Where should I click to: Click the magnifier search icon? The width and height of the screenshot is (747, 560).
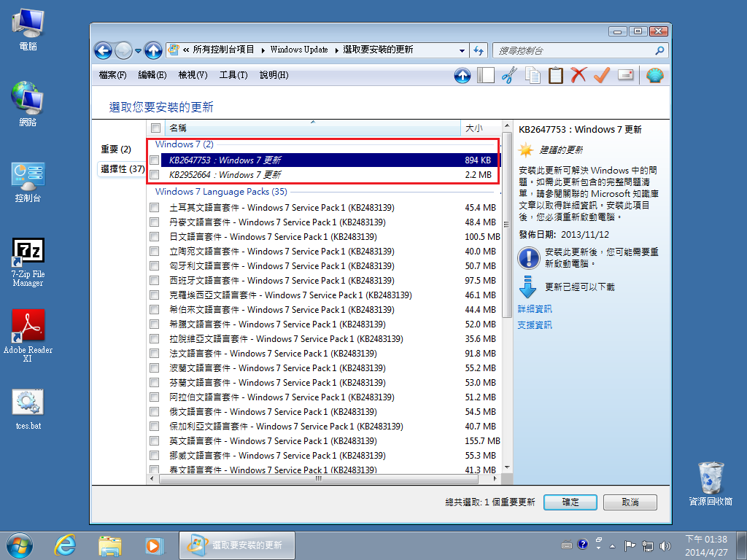click(x=659, y=50)
